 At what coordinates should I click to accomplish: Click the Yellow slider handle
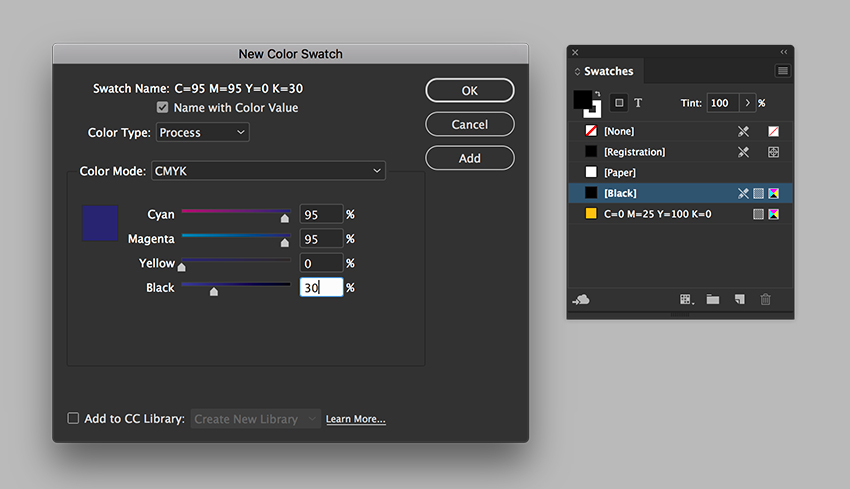pyautogui.click(x=182, y=267)
